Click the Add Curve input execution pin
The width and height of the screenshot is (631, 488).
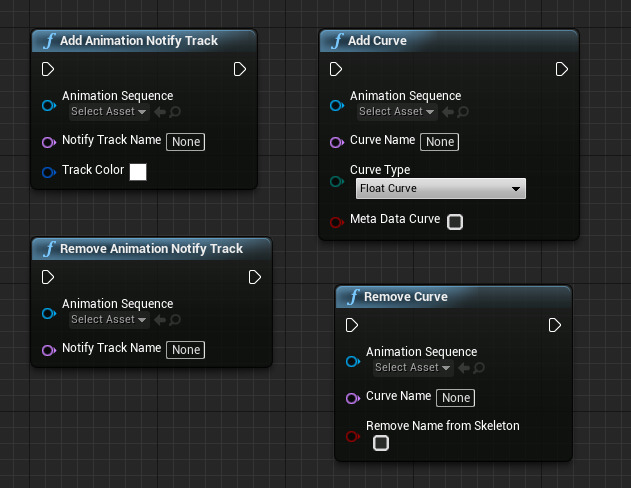[336, 69]
